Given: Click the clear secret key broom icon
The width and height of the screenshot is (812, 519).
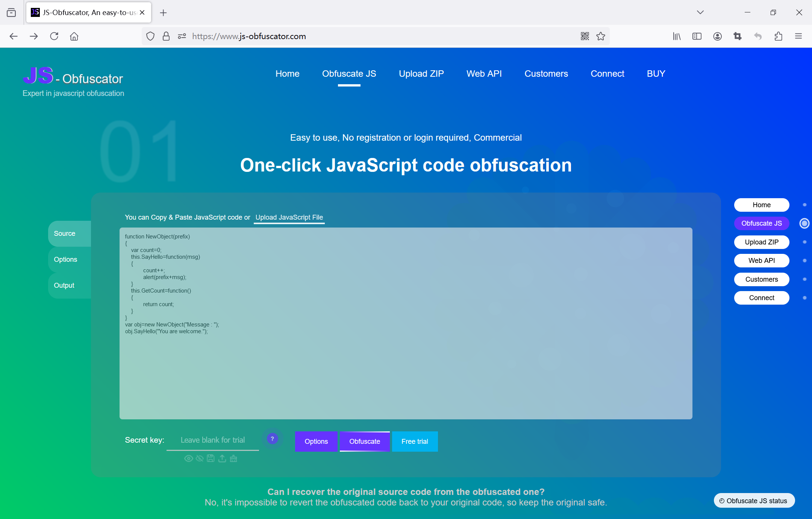Looking at the screenshot, I should point(233,458).
